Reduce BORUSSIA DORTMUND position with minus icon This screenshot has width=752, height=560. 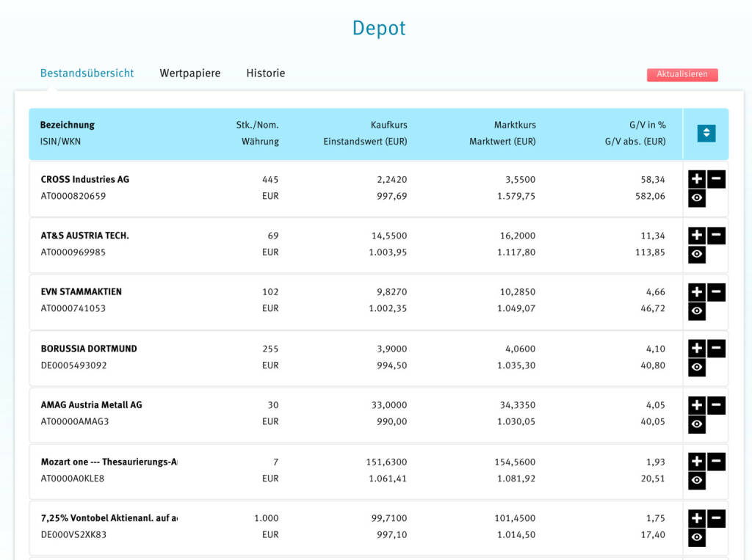716,349
